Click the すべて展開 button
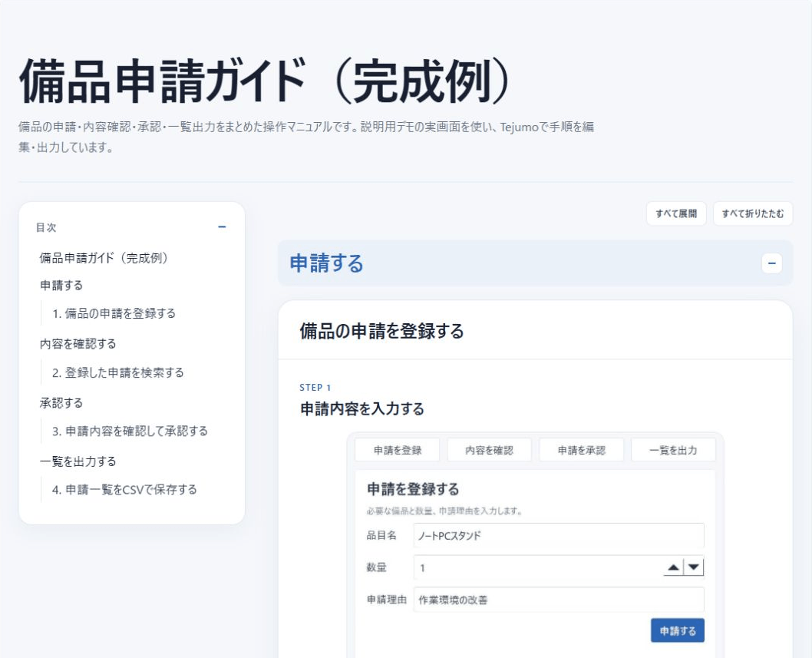The height and width of the screenshot is (658, 812). (x=676, y=213)
